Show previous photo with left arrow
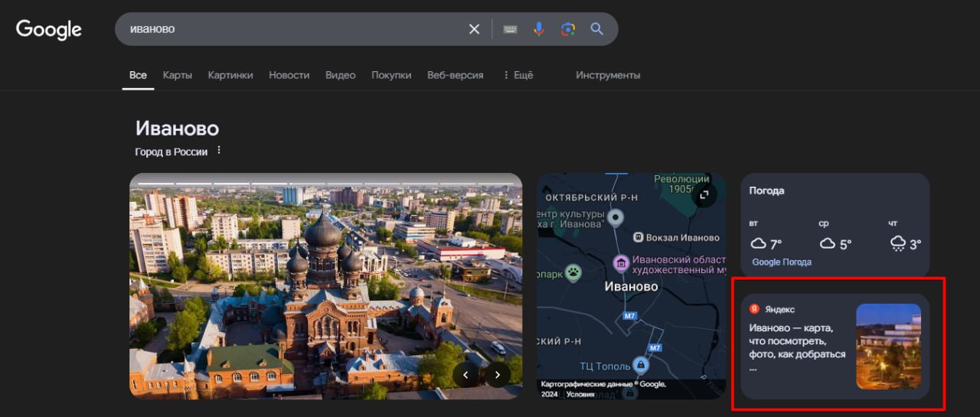The height and width of the screenshot is (417, 980). [x=465, y=375]
